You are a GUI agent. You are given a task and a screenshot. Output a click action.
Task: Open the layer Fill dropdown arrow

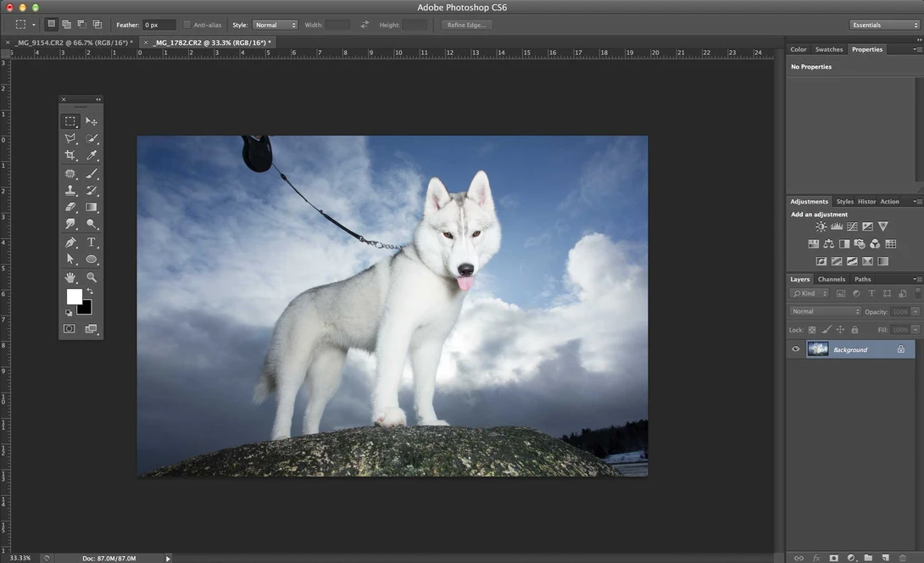click(916, 330)
